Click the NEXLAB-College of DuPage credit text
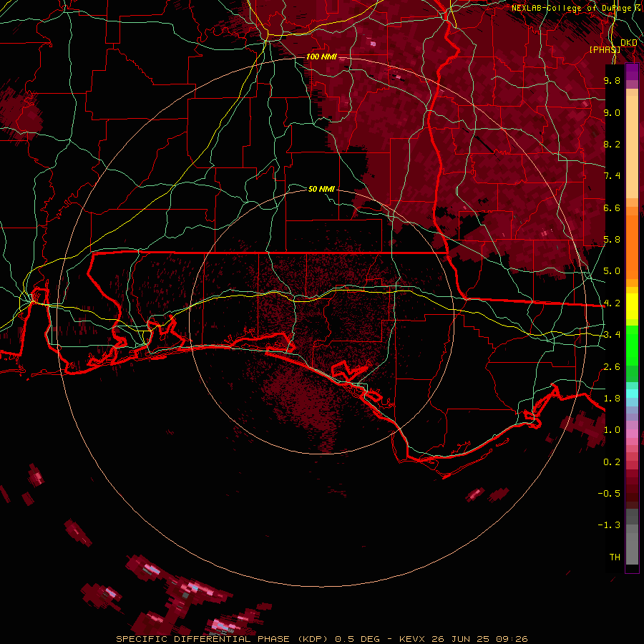644x644 pixels. pos(577,8)
